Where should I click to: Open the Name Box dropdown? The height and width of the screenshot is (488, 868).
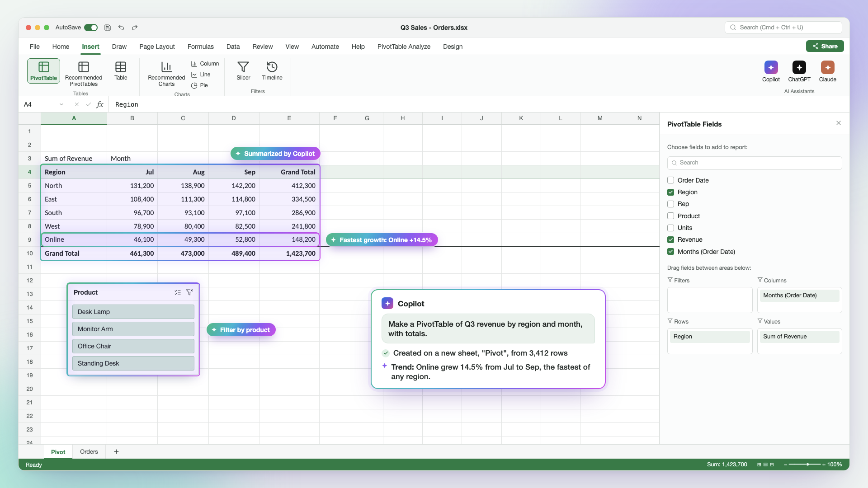[x=61, y=104]
